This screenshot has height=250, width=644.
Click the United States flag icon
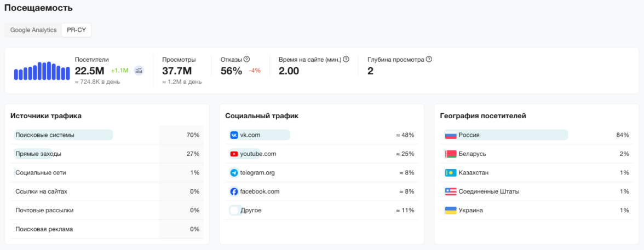450,191
